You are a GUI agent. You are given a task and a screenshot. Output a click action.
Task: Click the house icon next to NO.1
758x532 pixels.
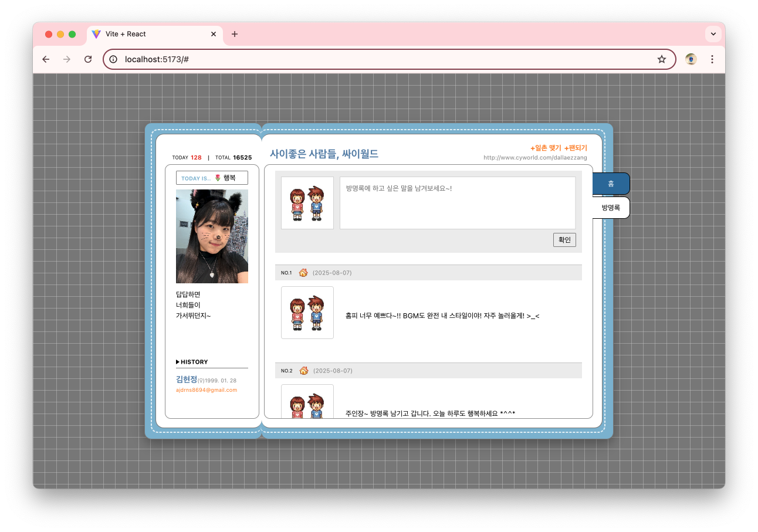click(x=303, y=273)
